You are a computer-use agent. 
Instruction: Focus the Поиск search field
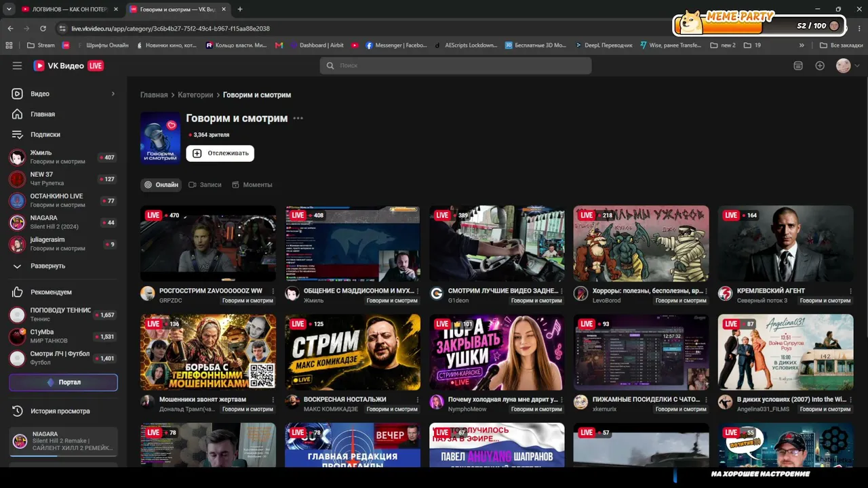tap(456, 66)
